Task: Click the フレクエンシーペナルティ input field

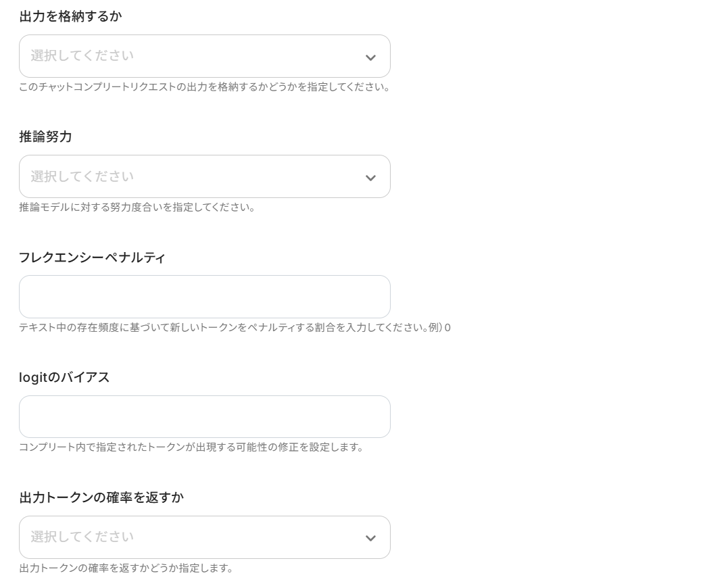Action: click(x=205, y=297)
